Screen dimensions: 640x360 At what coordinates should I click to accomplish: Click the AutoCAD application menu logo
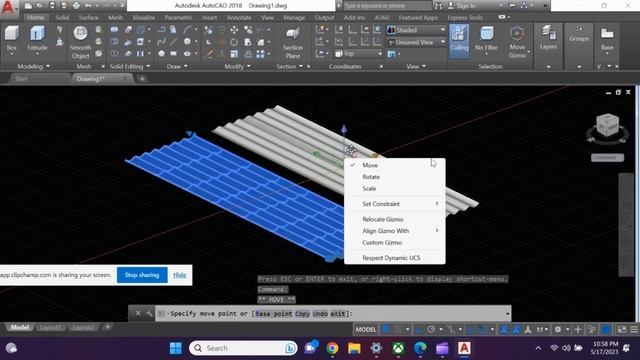point(8,8)
